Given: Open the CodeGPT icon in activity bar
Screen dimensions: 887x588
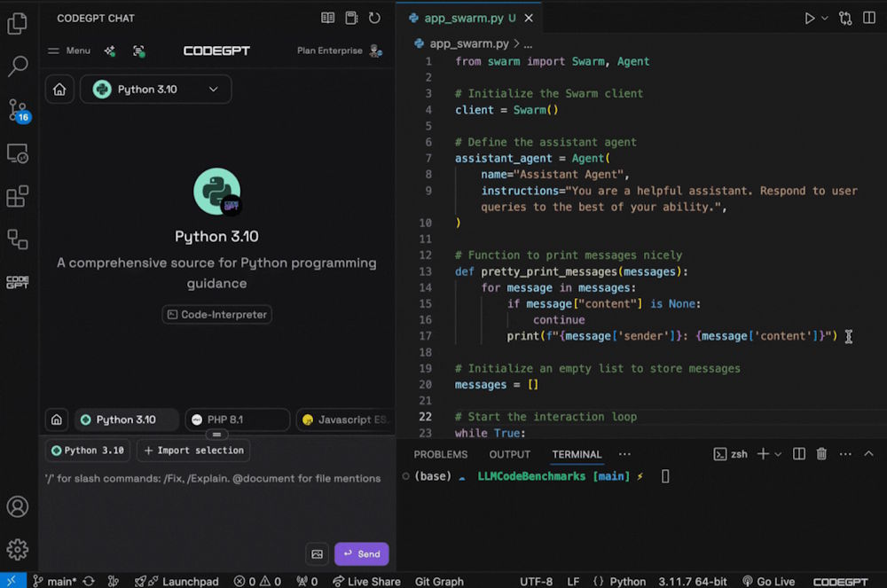Looking at the screenshot, I should (x=18, y=282).
